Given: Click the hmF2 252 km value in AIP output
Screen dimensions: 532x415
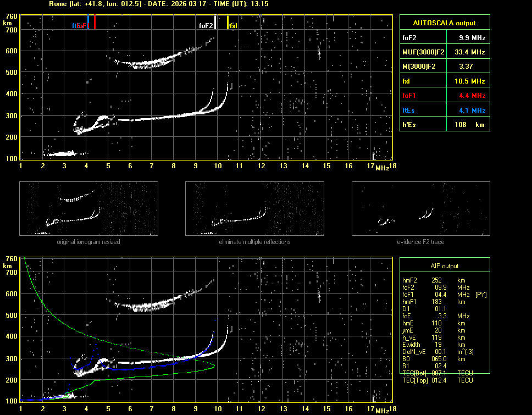Looking at the screenshot, I should point(437,280).
